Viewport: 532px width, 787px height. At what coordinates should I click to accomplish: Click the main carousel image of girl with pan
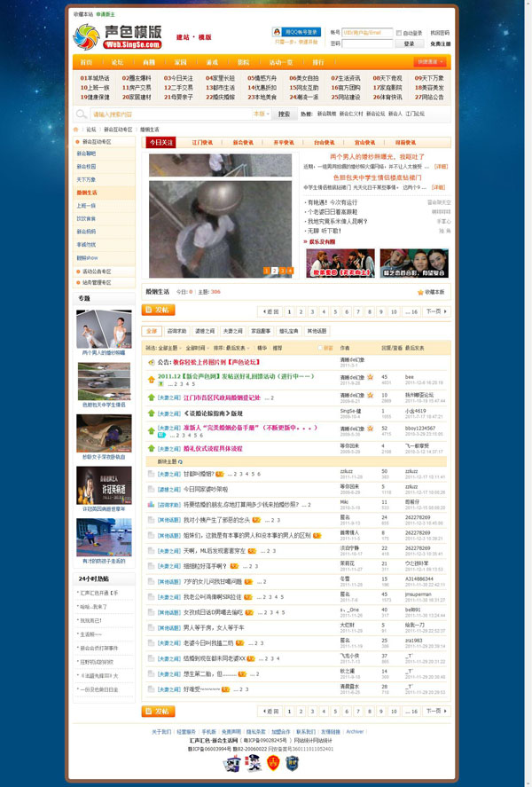220,229
